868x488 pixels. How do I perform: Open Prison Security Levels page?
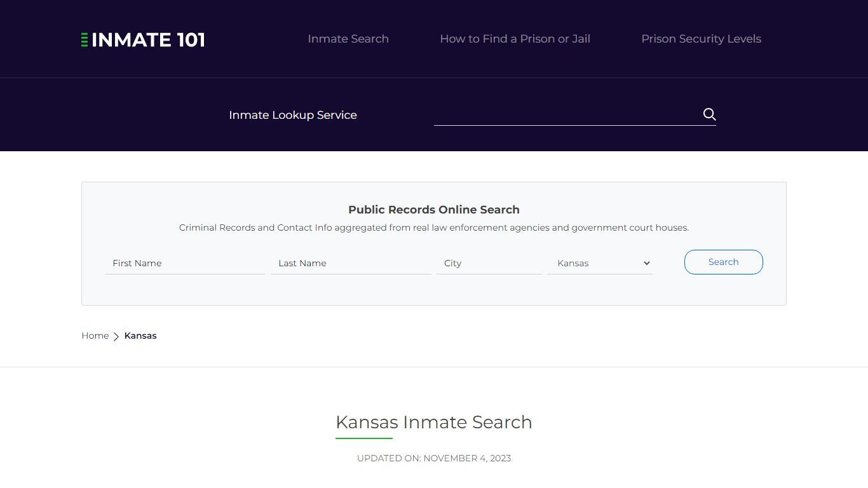(x=701, y=39)
